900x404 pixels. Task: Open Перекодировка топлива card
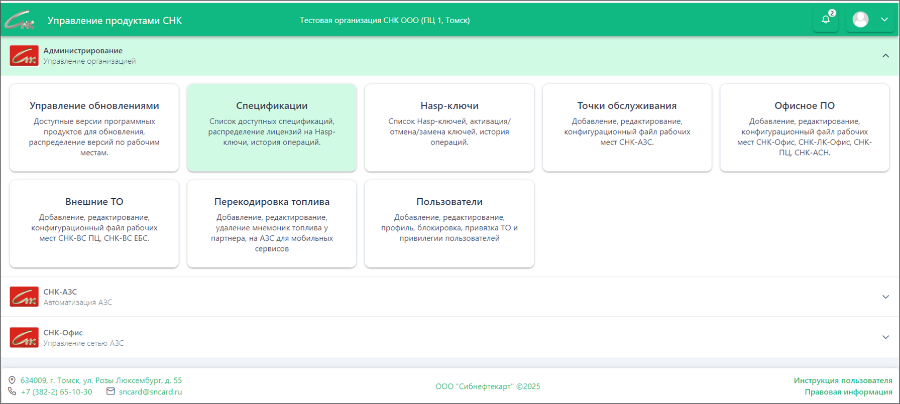(271, 224)
